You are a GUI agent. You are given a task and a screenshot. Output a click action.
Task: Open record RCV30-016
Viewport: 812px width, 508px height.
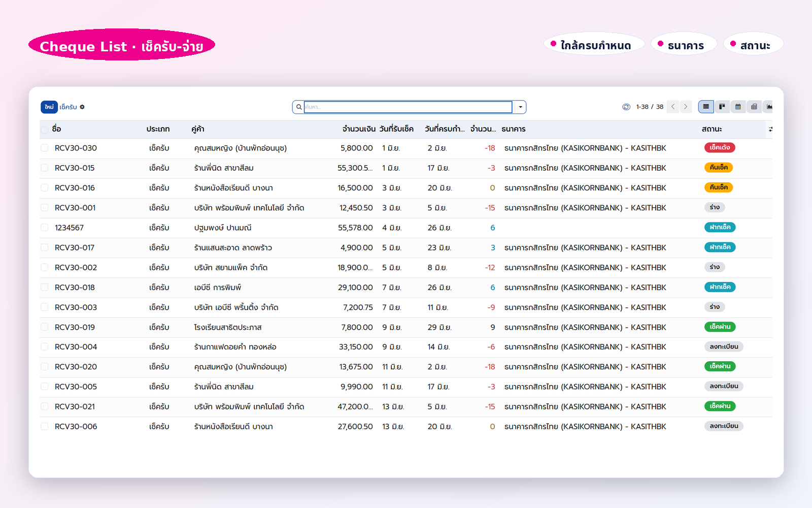(75, 188)
